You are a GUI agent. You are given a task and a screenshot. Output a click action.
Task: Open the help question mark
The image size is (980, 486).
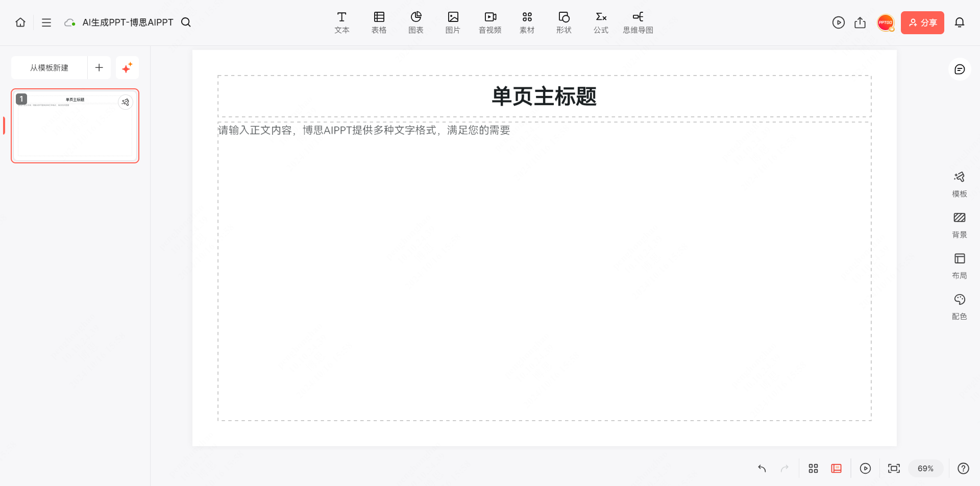pos(963,469)
